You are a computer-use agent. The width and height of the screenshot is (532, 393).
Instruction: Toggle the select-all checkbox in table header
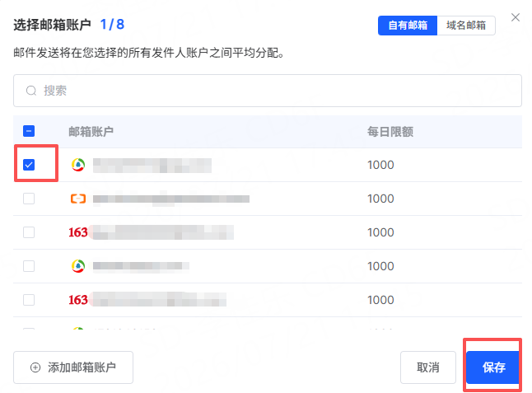tap(29, 131)
